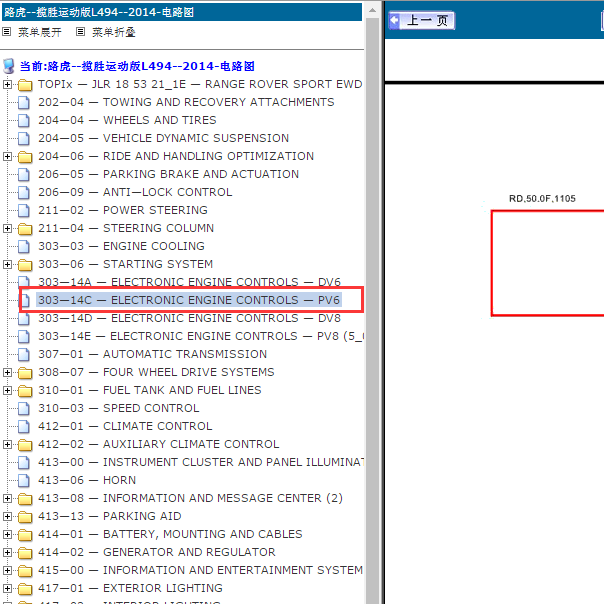Expand the TOPIx JLR 18 53 21_1E folder
The height and width of the screenshot is (604, 604).
click(7, 84)
